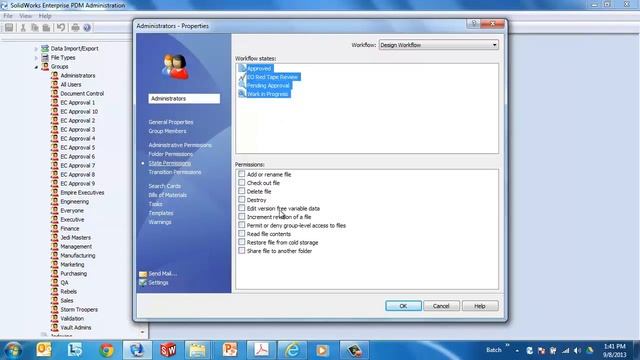Open Adobe Reader from the taskbar
Image resolution: width=640 pixels, height=360 pixels.
[x=261, y=350]
